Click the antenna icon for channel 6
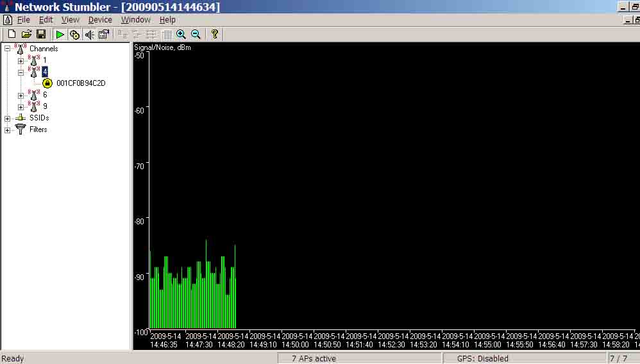This screenshot has width=640, height=364. click(34, 95)
